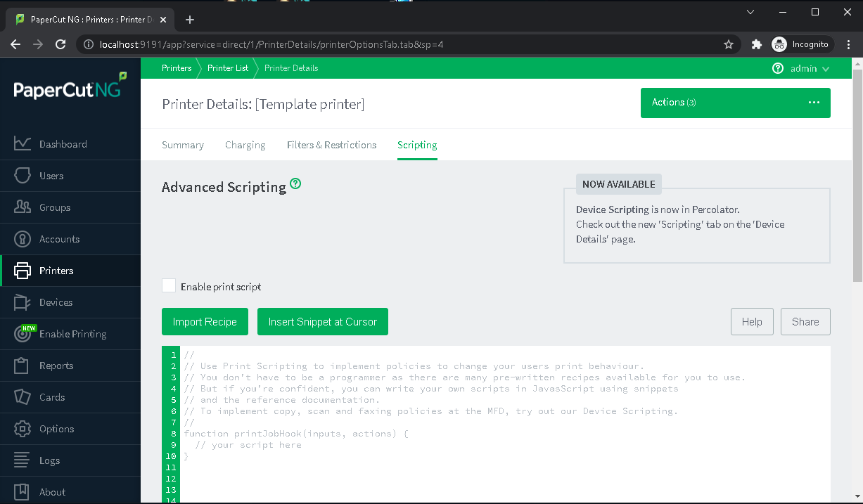Screen dimensions: 863x504
Task: Click the Devices icon in sidebar
Action: (23, 302)
